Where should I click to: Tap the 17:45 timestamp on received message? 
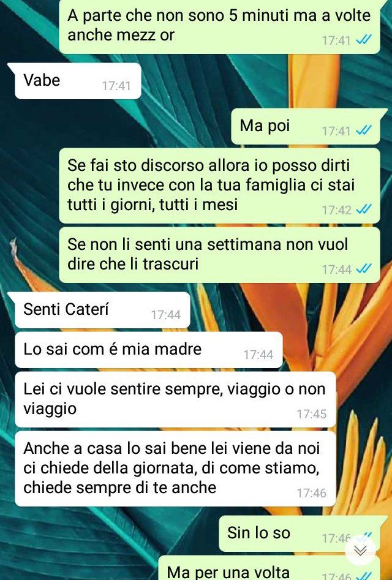311,414
